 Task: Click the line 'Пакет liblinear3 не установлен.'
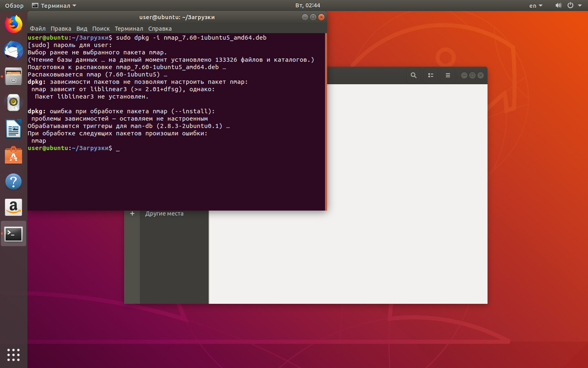pos(92,96)
